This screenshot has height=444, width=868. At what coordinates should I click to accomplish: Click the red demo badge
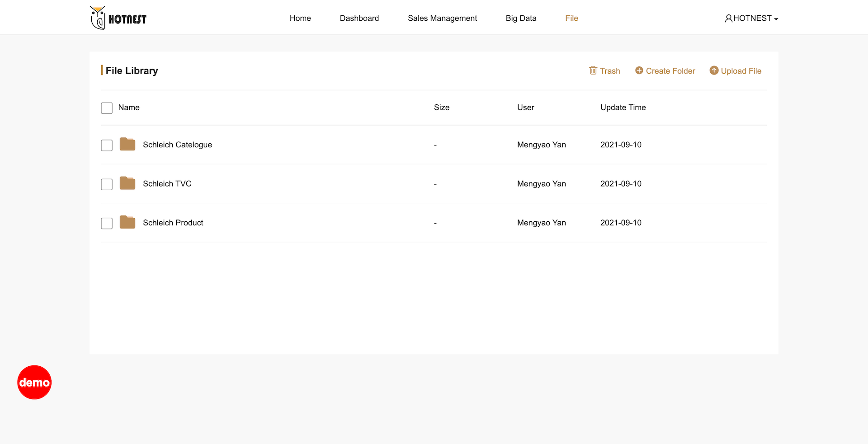point(34,382)
